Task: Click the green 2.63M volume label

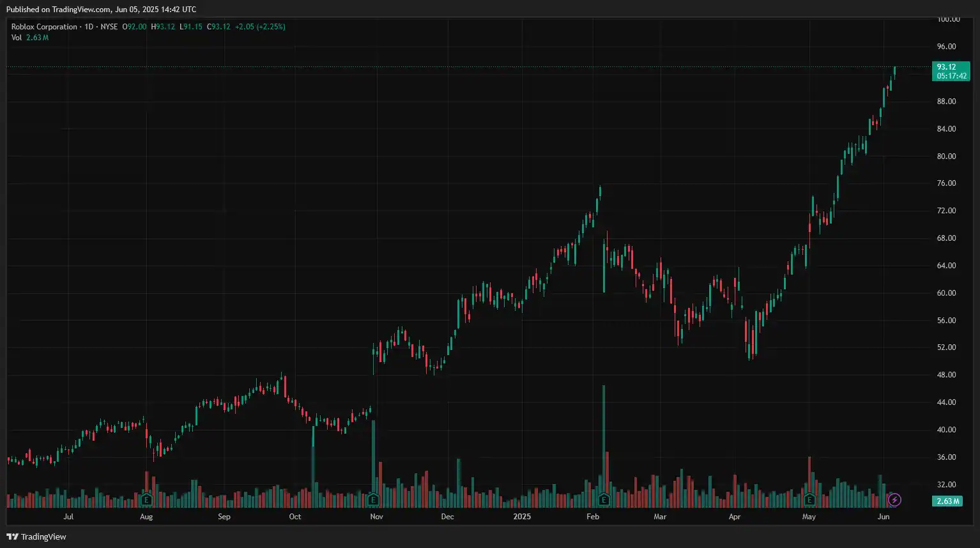Action: (946, 501)
